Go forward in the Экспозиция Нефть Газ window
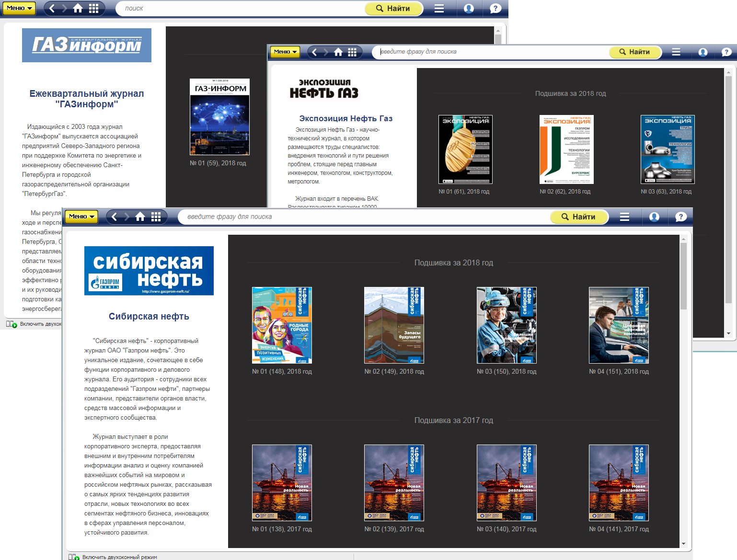Image resolution: width=737 pixels, height=560 pixels. [x=326, y=52]
